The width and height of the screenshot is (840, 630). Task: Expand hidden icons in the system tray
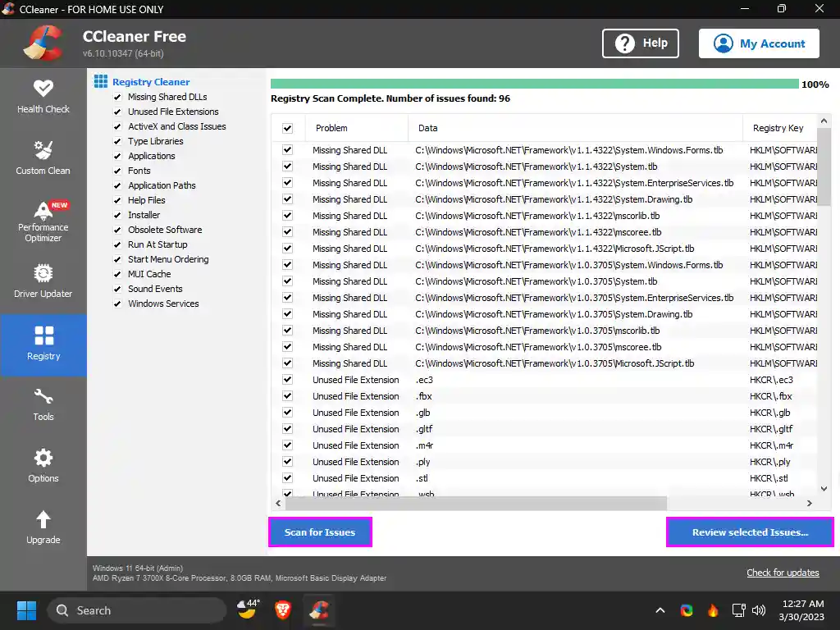click(x=660, y=610)
